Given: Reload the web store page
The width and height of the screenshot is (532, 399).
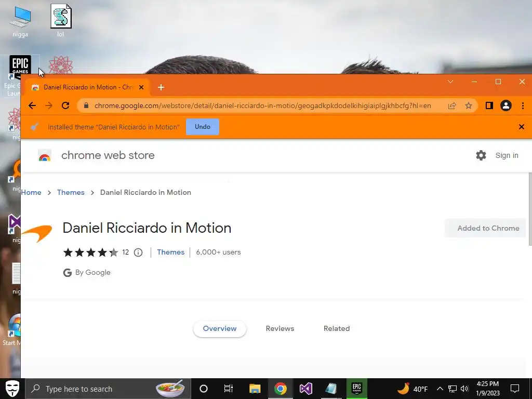Looking at the screenshot, I should click(x=65, y=105).
